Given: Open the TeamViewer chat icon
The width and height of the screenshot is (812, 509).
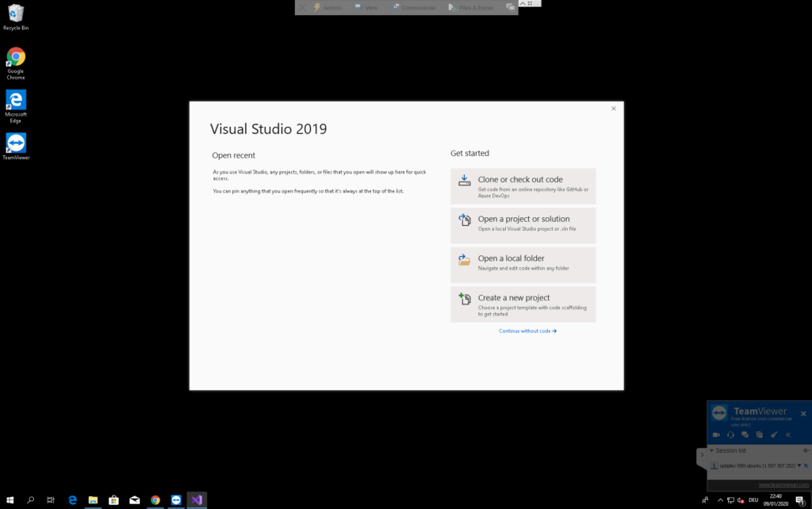Looking at the screenshot, I should 745,434.
